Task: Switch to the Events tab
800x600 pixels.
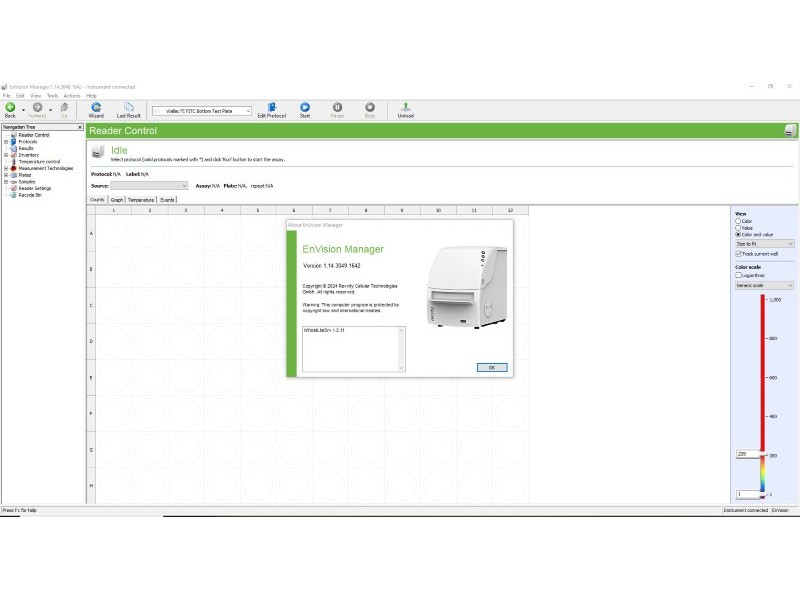Action: click(167, 199)
